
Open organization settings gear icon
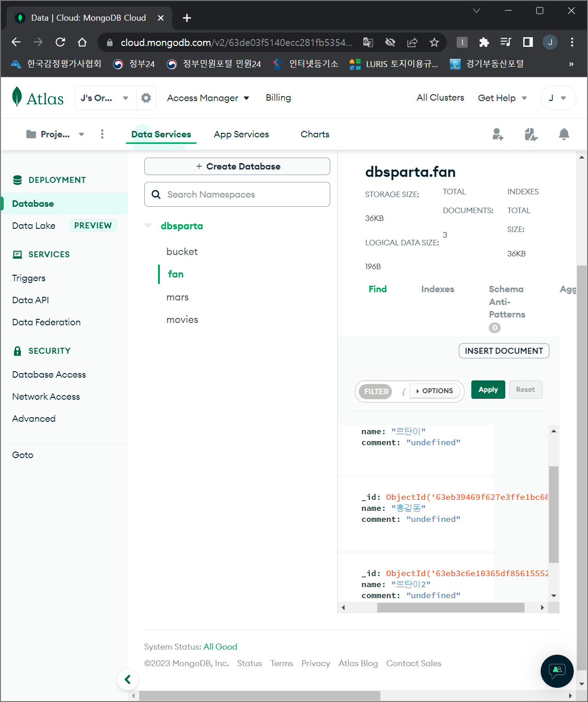tap(146, 98)
